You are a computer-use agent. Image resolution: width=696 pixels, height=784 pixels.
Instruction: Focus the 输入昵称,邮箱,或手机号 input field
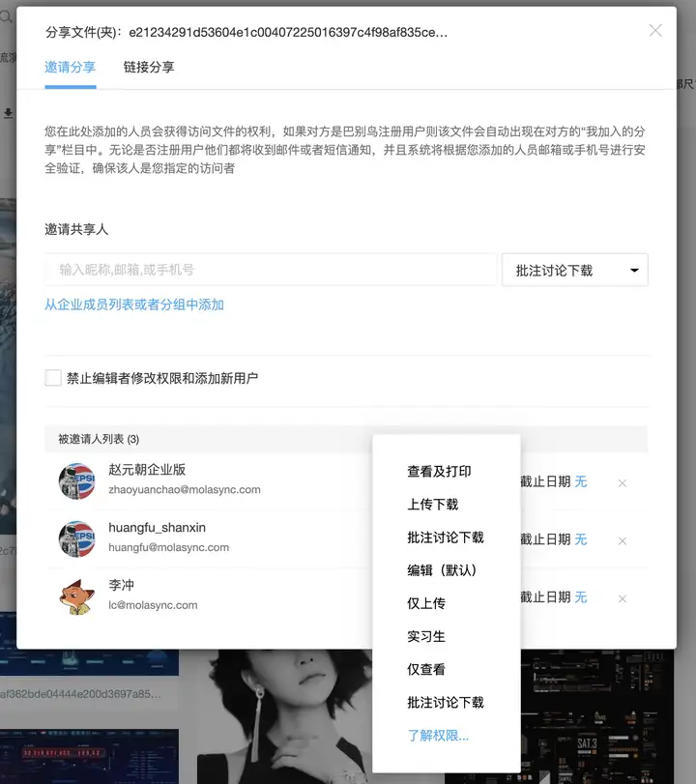(x=271, y=270)
